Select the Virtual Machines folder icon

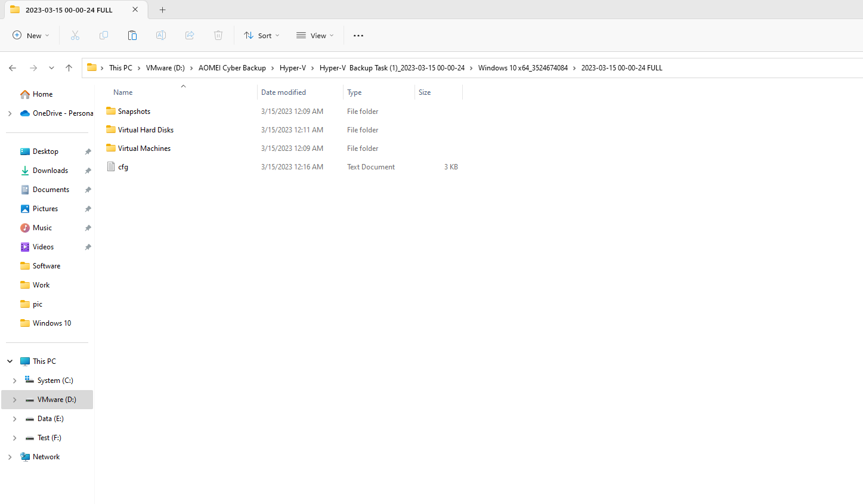pos(111,148)
